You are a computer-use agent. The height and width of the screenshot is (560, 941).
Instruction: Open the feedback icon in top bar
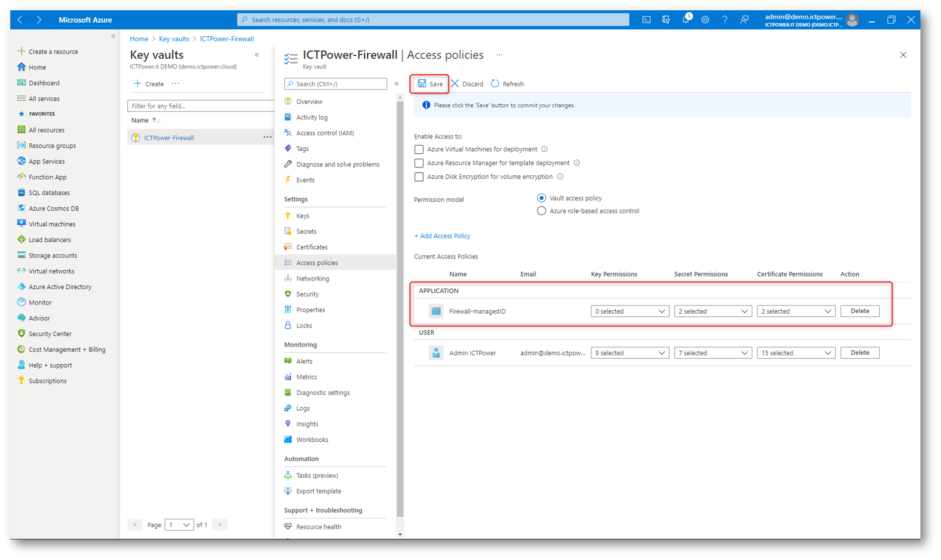pos(744,20)
